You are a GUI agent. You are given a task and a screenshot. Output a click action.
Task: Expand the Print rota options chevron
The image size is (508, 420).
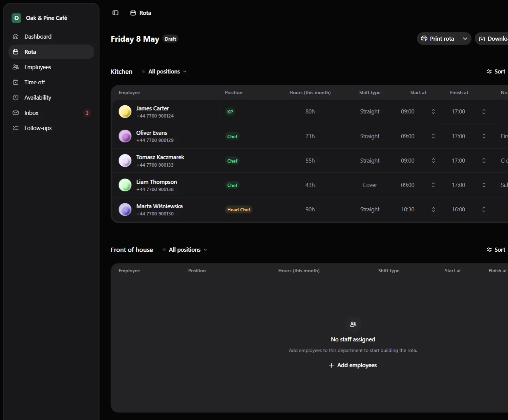click(465, 39)
